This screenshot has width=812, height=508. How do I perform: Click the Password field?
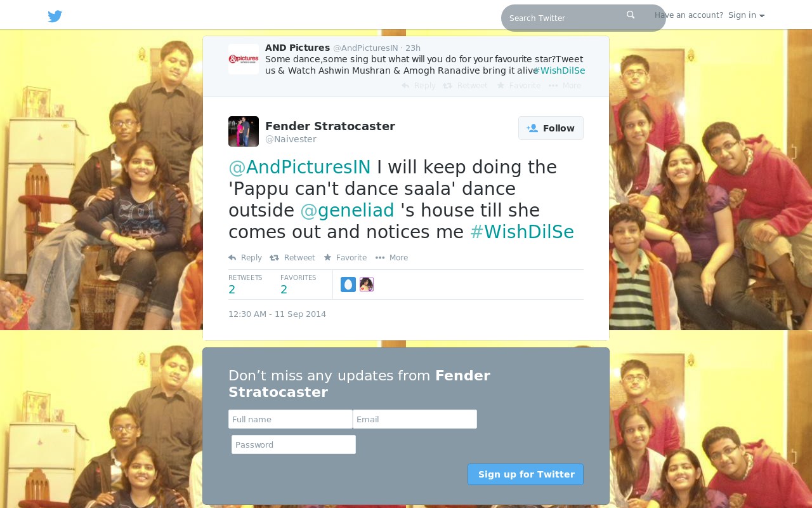(294, 444)
